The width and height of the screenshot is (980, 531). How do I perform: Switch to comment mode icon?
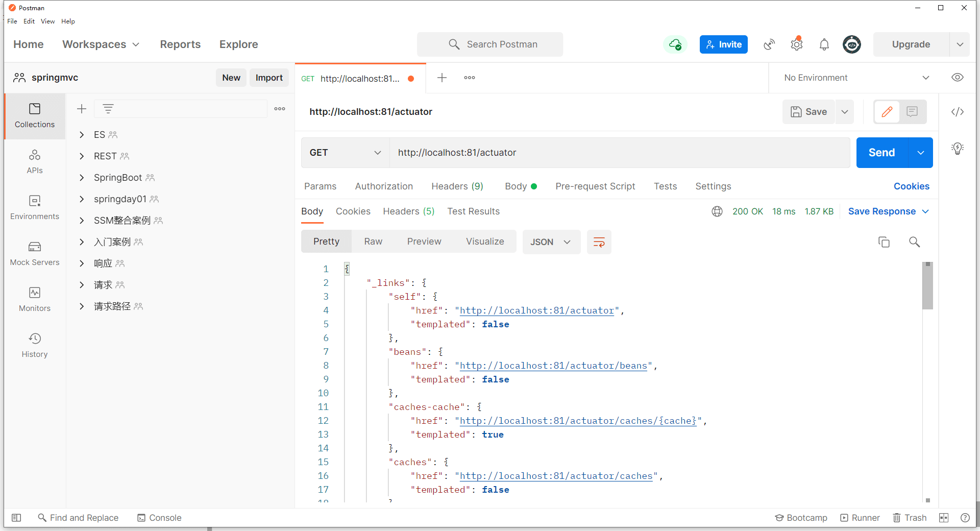[x=912, y=112]
